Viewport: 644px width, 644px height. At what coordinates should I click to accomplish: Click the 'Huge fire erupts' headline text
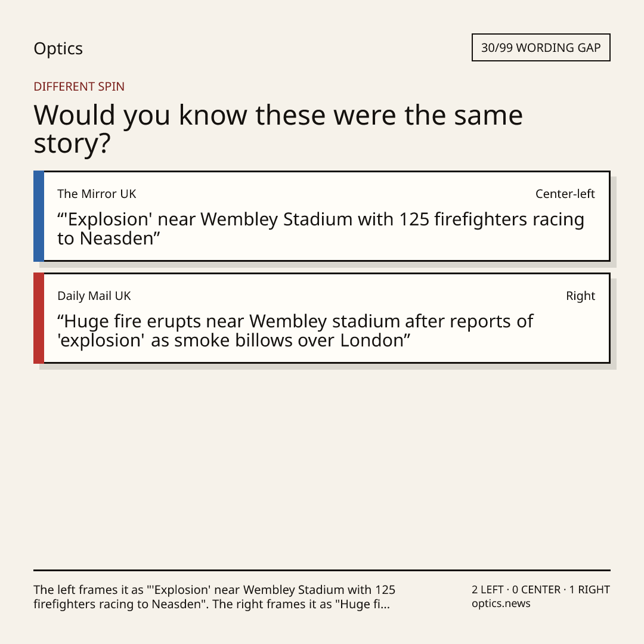click(x=295, y=330)
